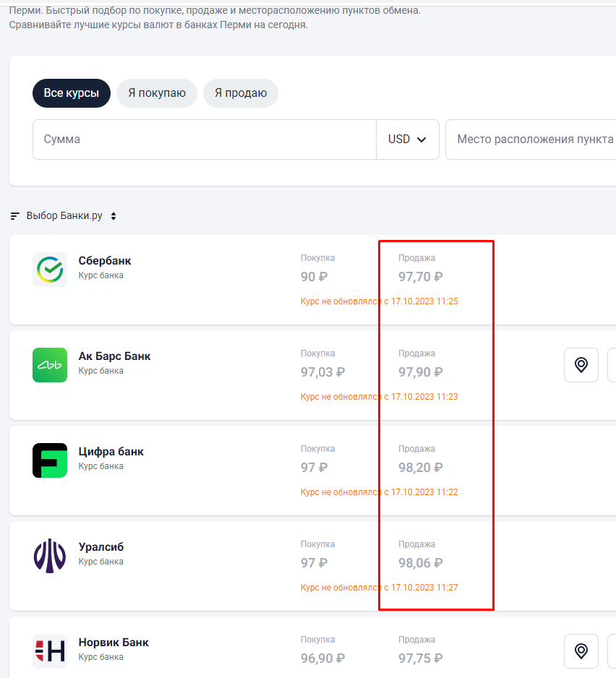Click the Sberbank logo icon
The image size is (616, 678).
(x=50, y=270)
